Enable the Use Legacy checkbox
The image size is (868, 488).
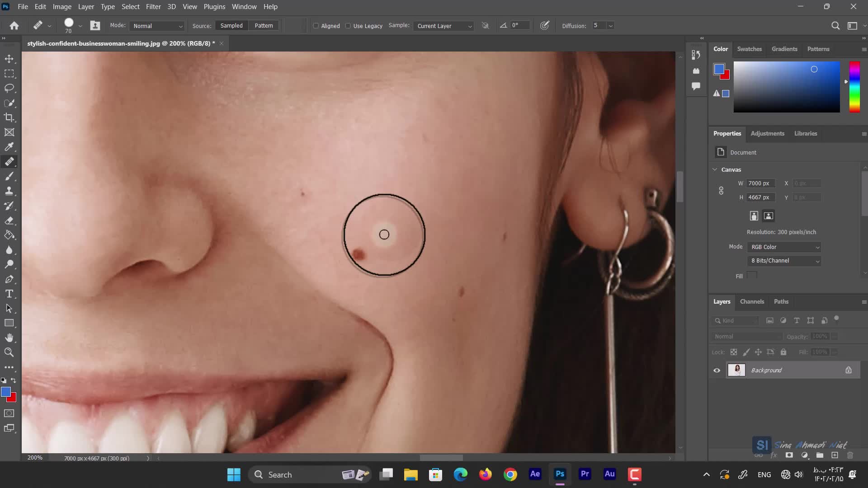point(348,26)
